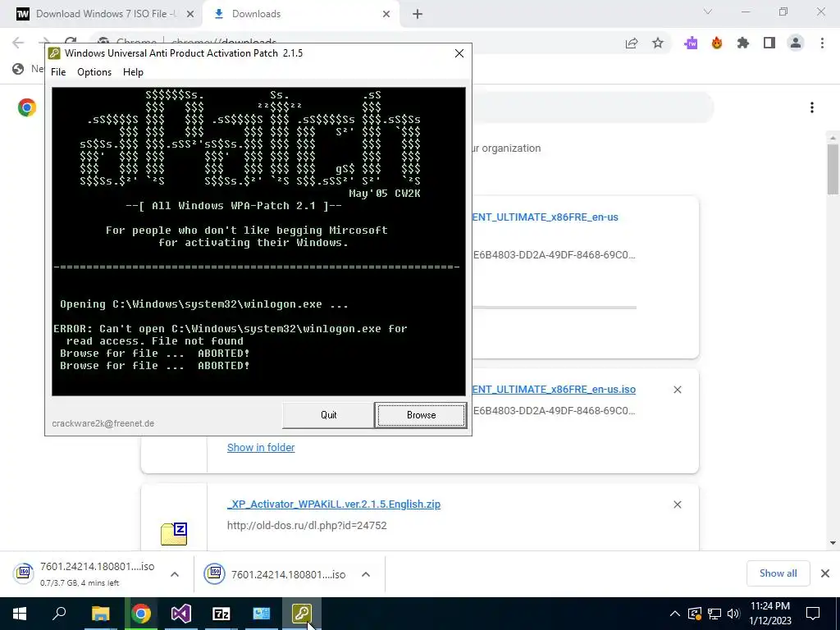This screenshot has height=630, width=840.
Task: Toggle the Chrome side panel icon
Action: coord(769,43)
